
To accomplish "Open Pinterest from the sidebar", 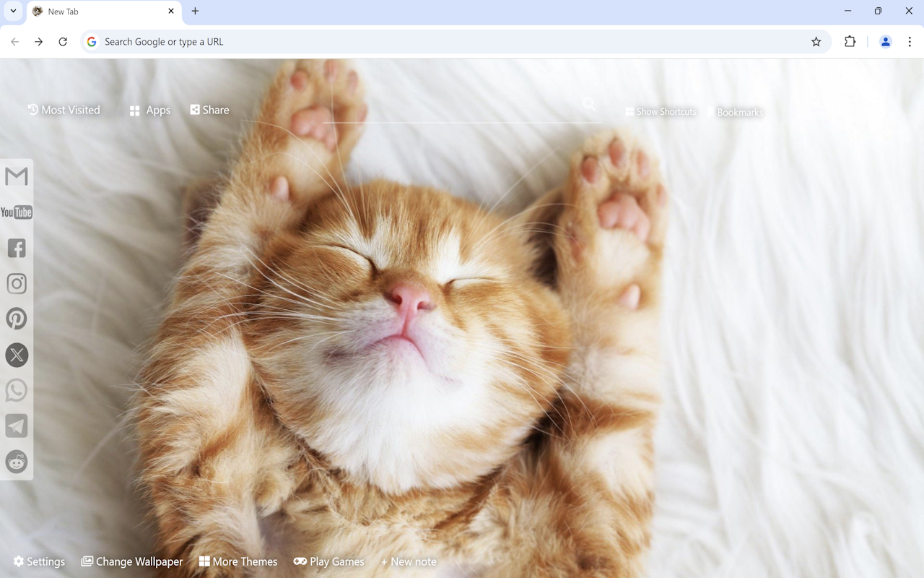I will 16,319.
